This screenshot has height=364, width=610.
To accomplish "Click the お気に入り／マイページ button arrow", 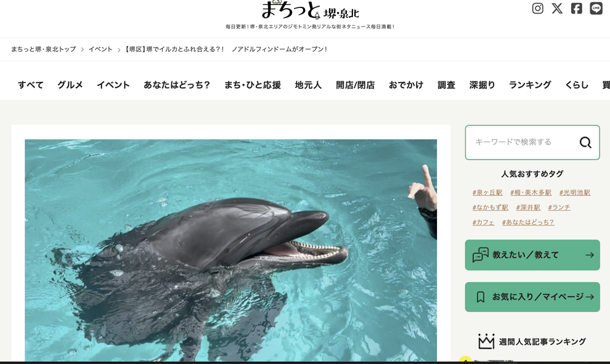I will 590,297.
